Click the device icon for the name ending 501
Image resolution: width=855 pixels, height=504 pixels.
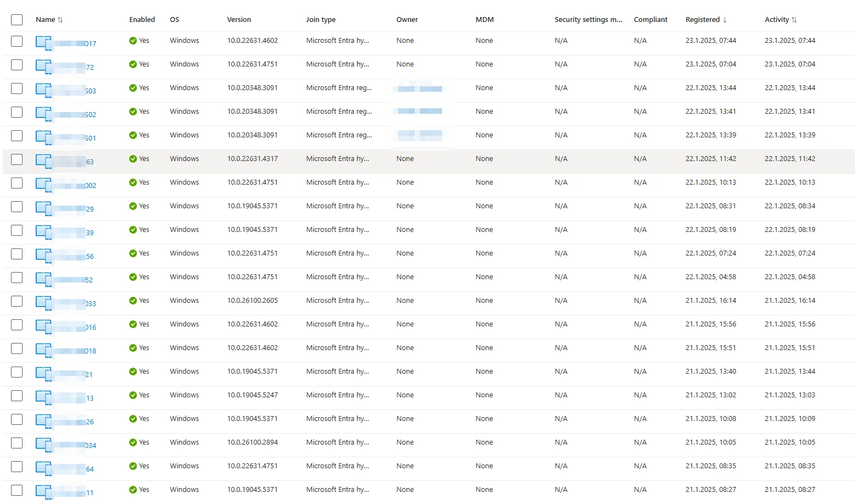click(x=43, y=137)
